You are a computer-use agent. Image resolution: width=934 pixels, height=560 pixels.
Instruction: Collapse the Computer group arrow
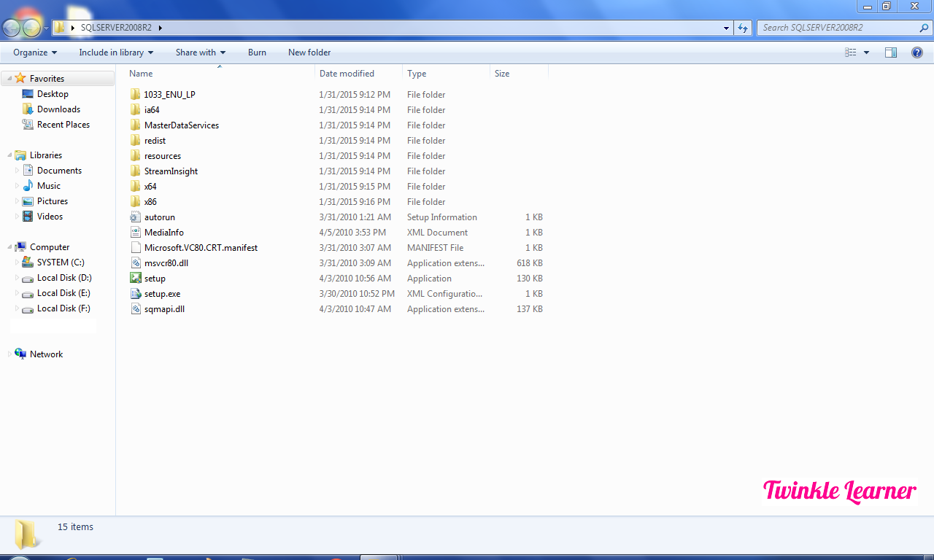pyautogui.click(x=9, y=247)
